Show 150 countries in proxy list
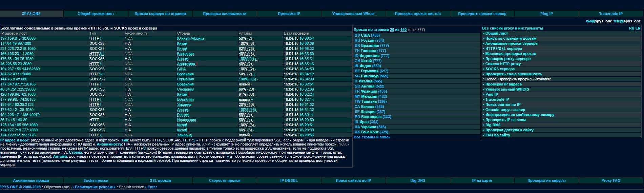Viewport: 644px width, 193px height. (403, 30)
